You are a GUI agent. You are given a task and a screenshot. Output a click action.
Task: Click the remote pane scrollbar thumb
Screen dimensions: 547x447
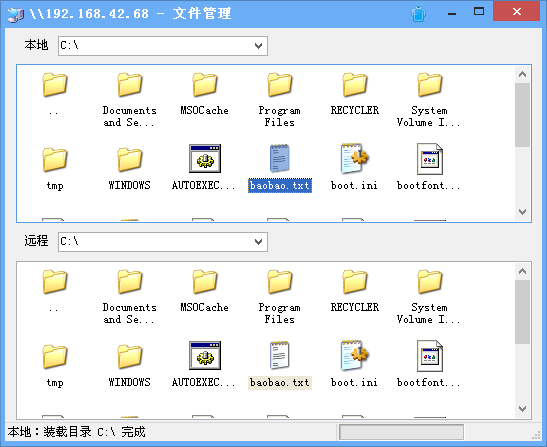[x=522, y=312]
